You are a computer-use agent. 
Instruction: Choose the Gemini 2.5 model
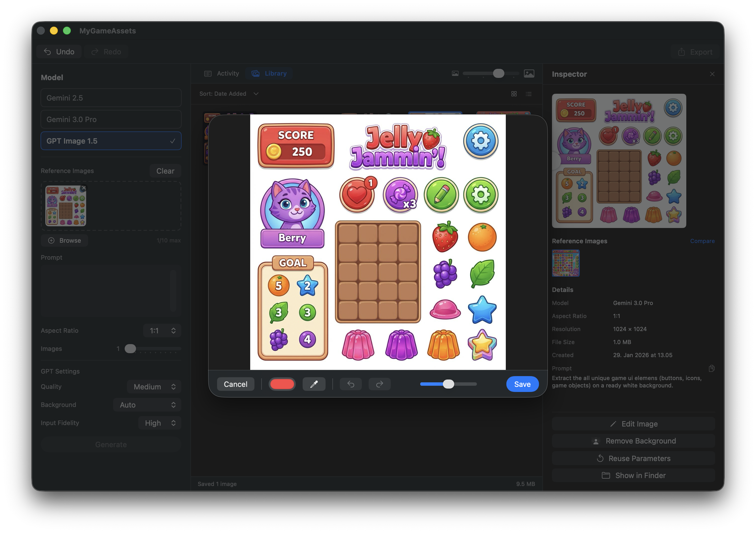111,98
